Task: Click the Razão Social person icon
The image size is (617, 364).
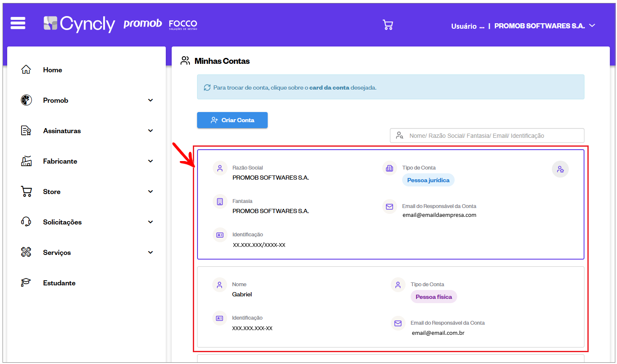Action: click(220, 168)
